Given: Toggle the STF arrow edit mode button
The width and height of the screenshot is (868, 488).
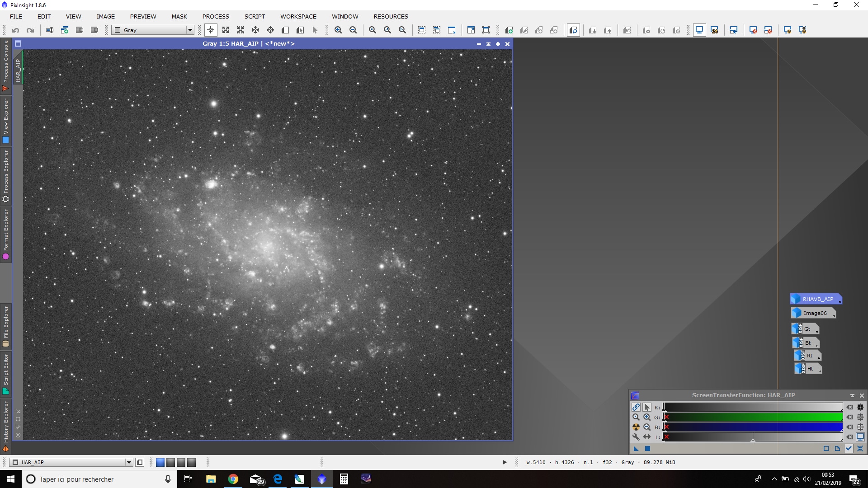Looking at the screenshot, I should tap(647, 407).
